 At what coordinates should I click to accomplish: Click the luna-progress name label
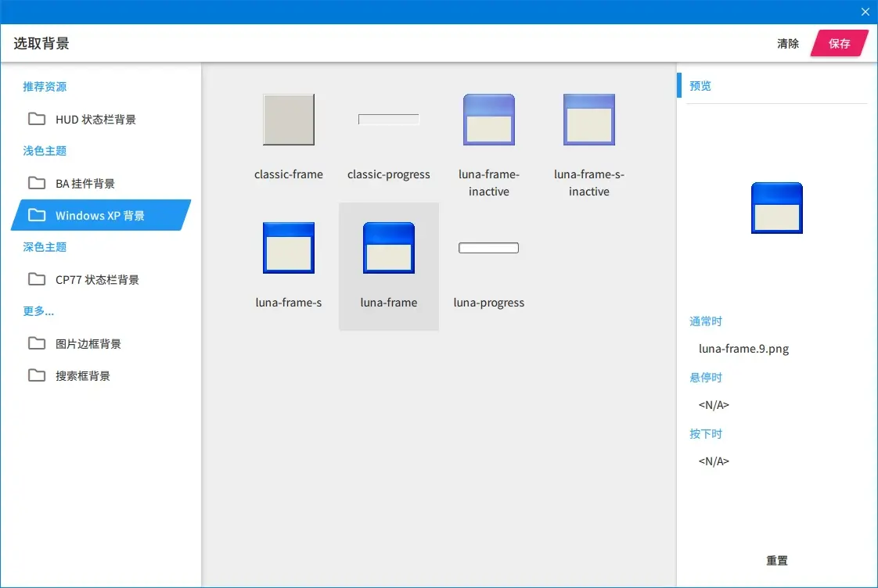[489, 303]
